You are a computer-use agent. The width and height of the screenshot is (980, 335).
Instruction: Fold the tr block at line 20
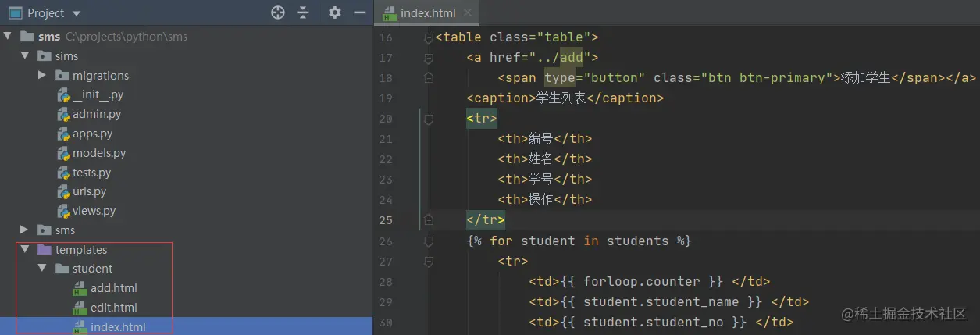coord(428,119)
